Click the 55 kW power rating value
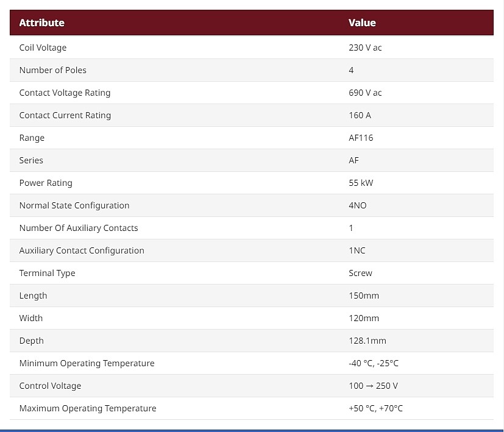 pyautogui.click(x=361, y=183)
